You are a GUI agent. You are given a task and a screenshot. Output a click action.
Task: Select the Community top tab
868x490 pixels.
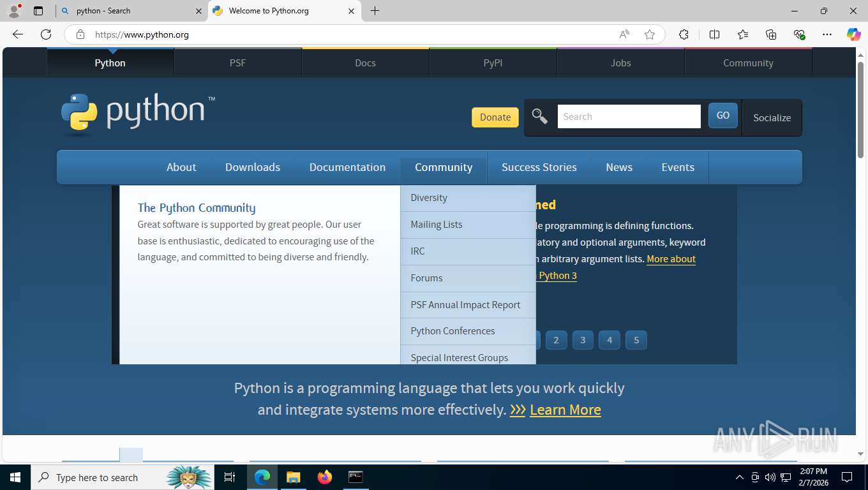tap(748, 63)
